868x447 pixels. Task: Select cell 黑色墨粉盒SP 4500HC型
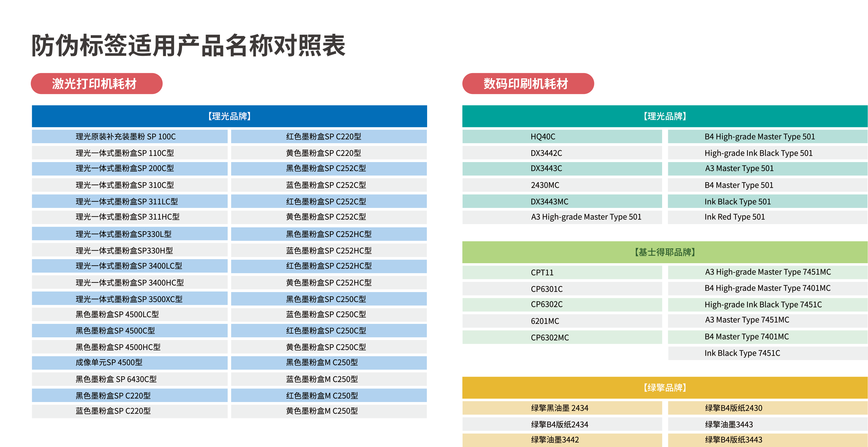pyautogui.click(x=130, y=347)
